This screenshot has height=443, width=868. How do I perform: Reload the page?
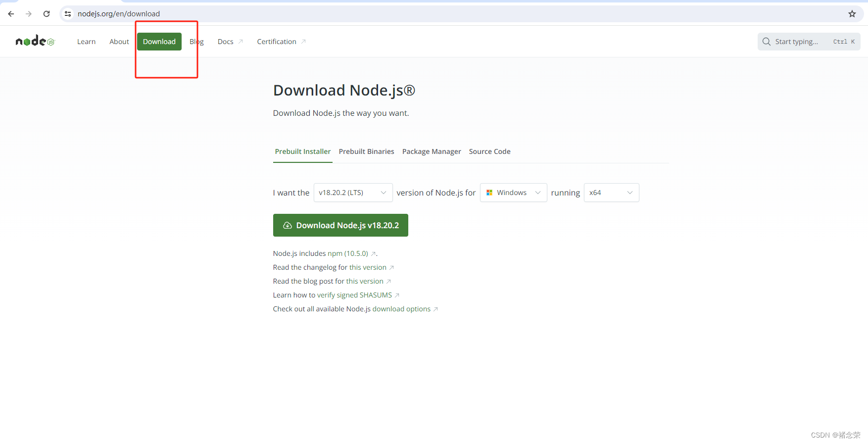pyautogui.click(x=47, y=14)
